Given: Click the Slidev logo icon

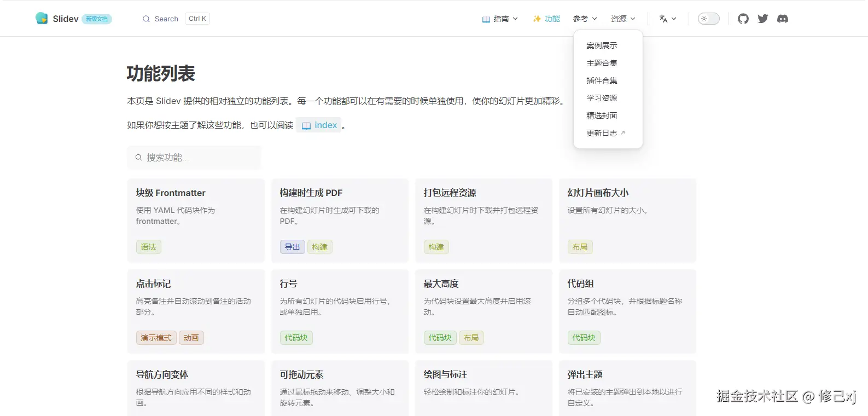Looking at the screenshot, I should 42,19.
